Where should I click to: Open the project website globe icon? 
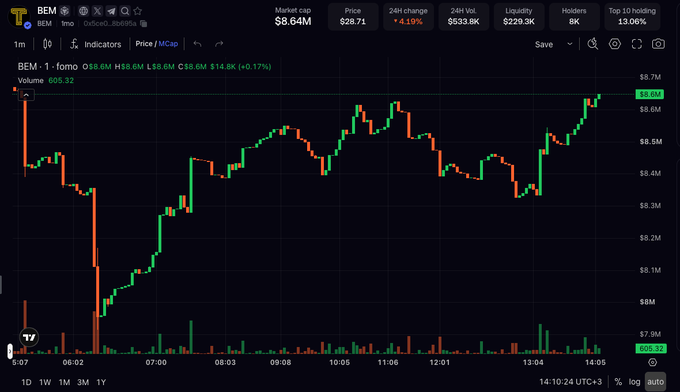pyautogui.click(x=83, y=11)
